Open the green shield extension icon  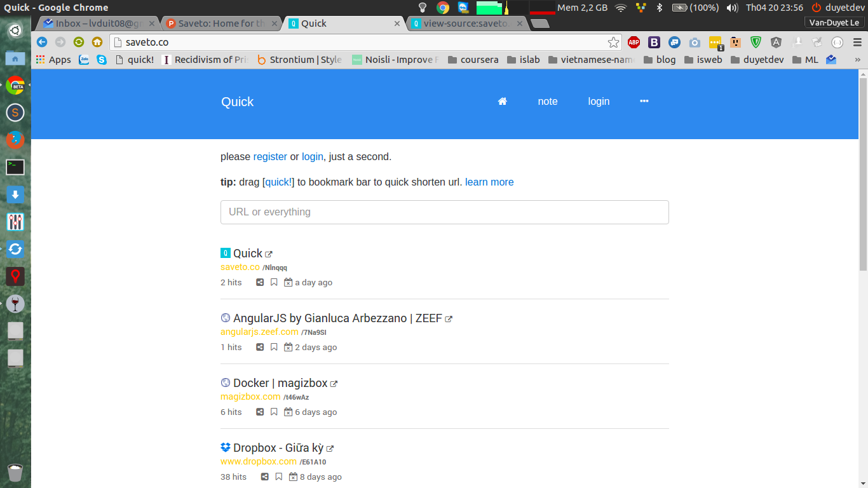click(756, 42)
